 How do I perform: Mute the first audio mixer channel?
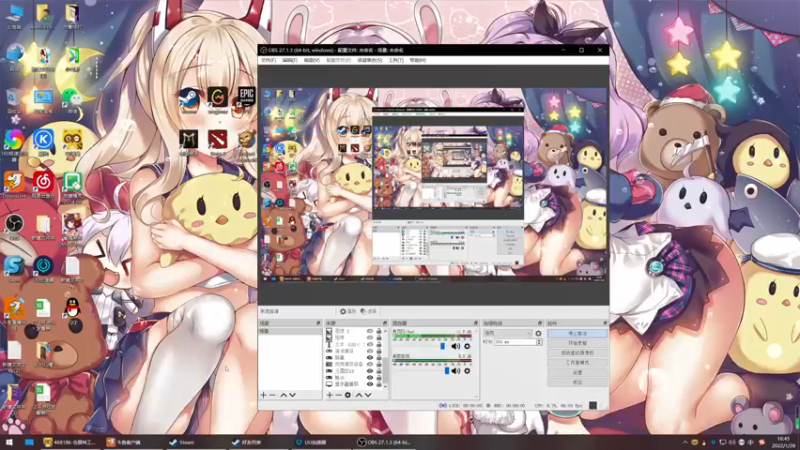click(456, 346)
